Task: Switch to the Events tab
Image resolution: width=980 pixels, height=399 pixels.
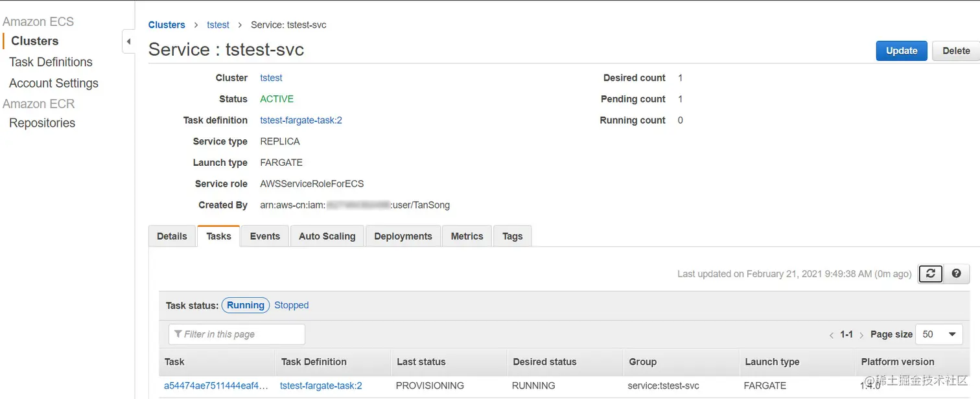Action: click(x=264, y=236)
